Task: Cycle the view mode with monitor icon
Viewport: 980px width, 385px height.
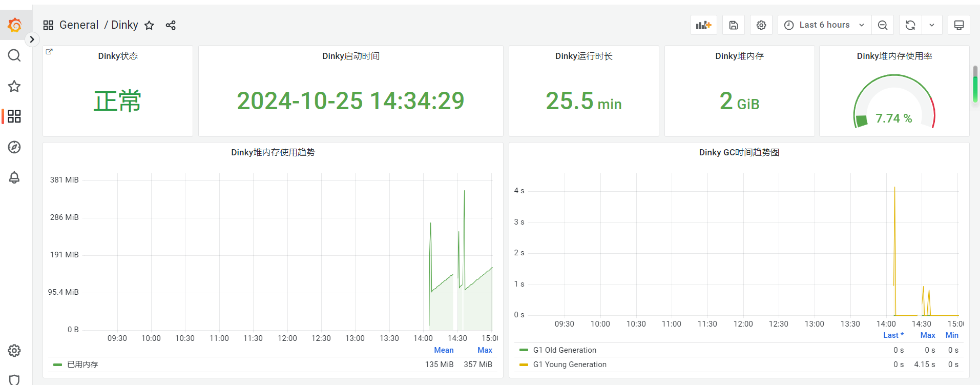Action: click(x=959, y=25)
